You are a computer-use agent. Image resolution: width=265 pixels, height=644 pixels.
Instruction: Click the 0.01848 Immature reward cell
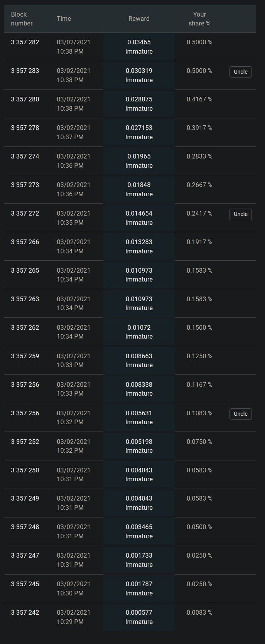click(x=139, y=189)
